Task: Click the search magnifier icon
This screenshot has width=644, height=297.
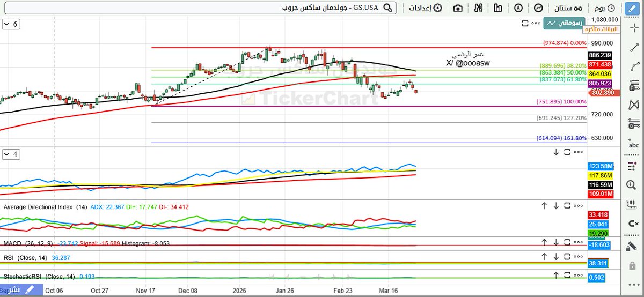Action: [389, 8]
